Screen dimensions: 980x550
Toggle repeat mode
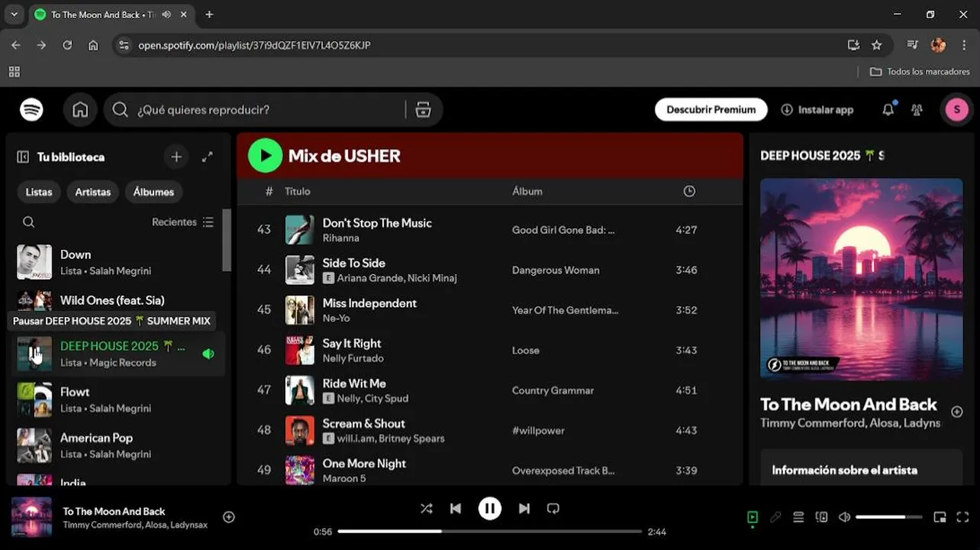(553, 509)
